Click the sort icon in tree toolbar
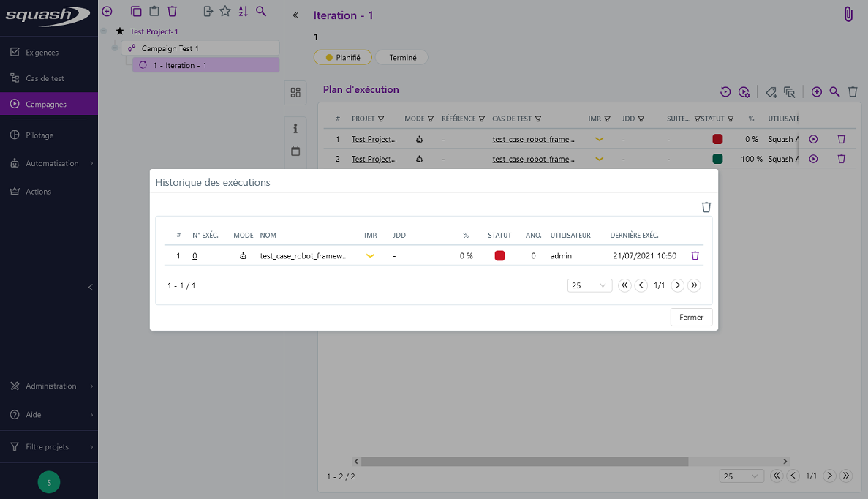This screenshot has width=868, height=499. [x=243, y=11]
